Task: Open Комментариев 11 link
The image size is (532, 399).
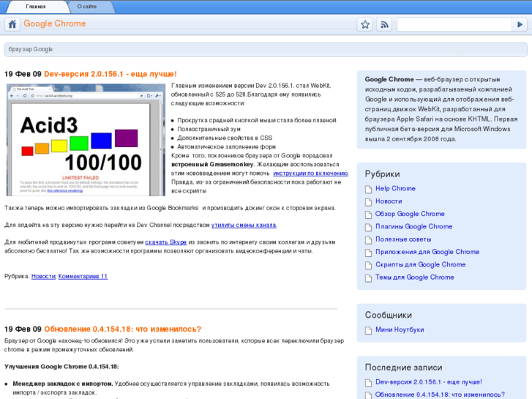Action: coord(83,277)
